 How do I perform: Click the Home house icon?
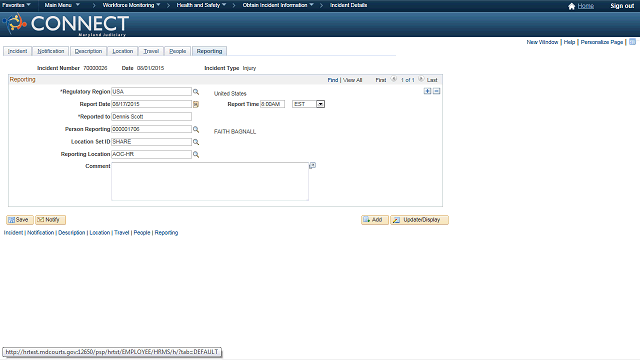pos(571,6)
